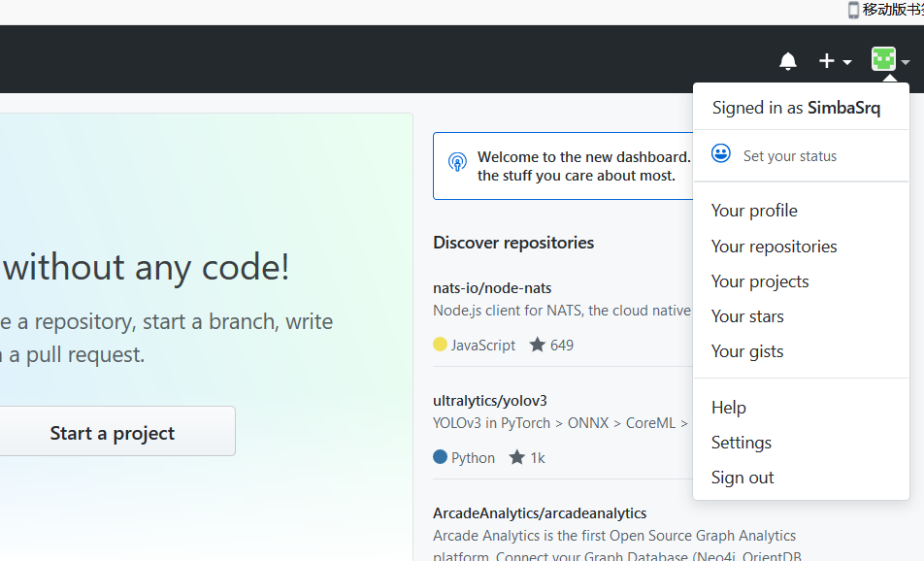Set your status
Screen dimensions: 924x561
[x=789, y=156]
